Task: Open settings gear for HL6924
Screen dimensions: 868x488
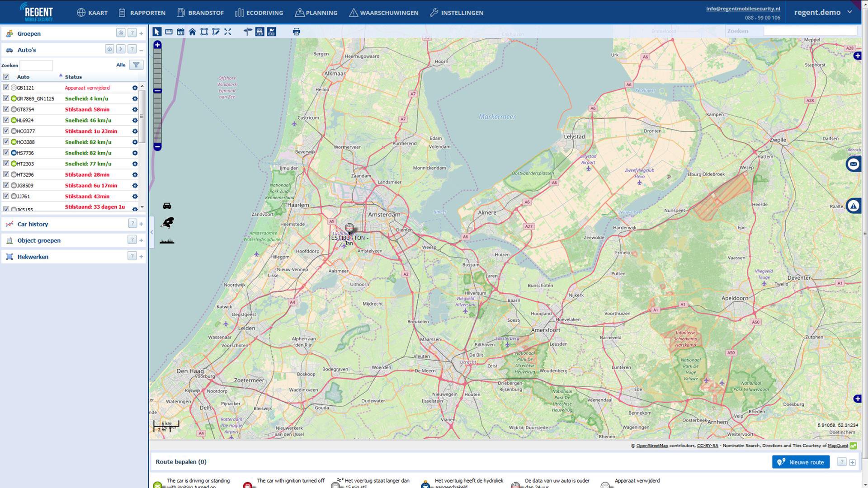Action: coord(135,120)
